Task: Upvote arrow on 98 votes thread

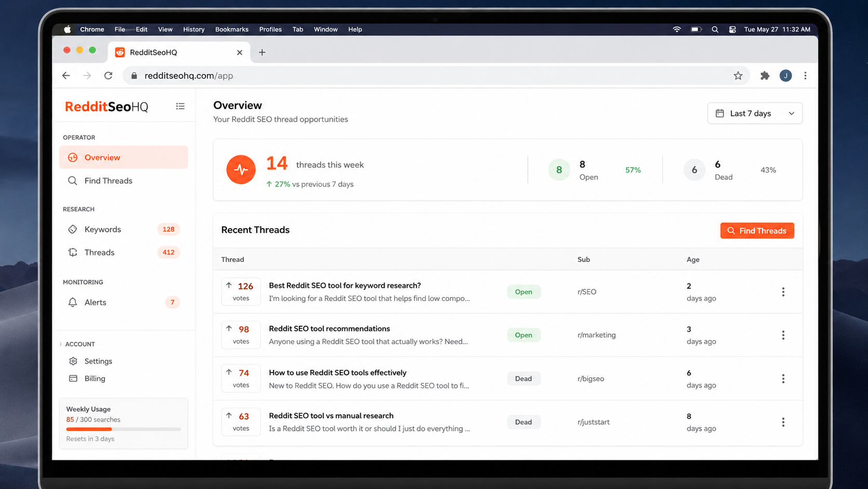Action: pyautogui.click(x=229, y=328)
